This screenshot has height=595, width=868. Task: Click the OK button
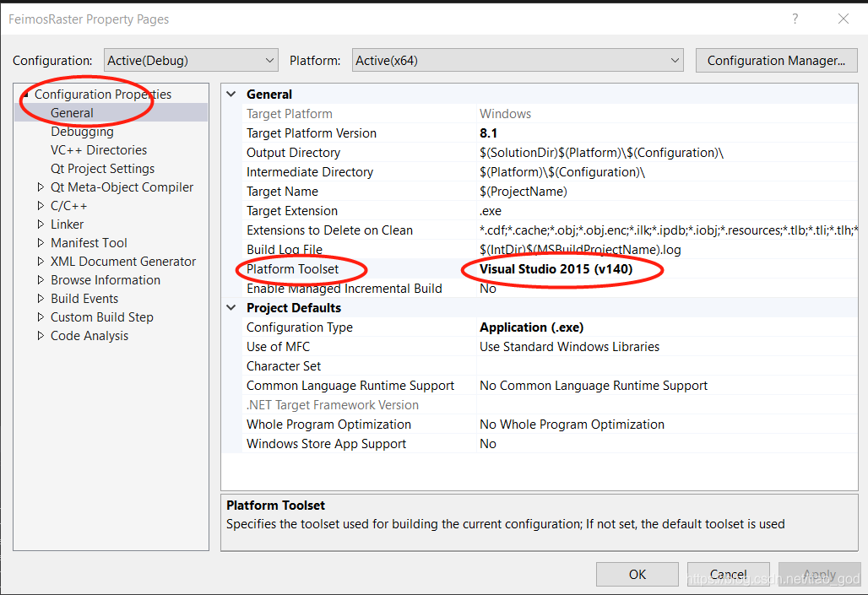637,574
